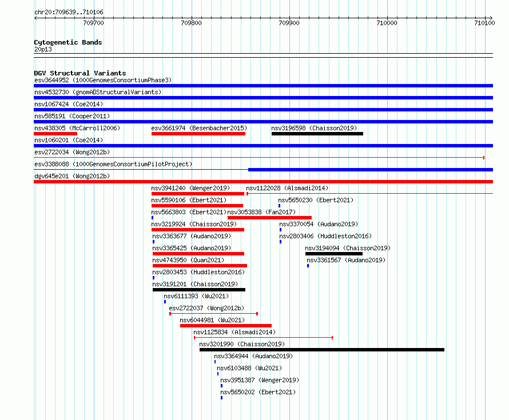Open the nsv3053838 (Fan2017) text label
This screenshot has width=509, height=420.
click(x=261, y=212)
